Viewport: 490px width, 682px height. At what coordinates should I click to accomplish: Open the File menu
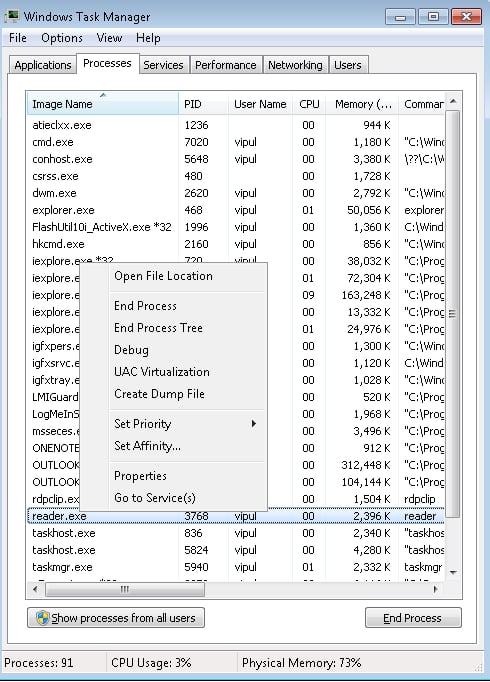[18, 38]
